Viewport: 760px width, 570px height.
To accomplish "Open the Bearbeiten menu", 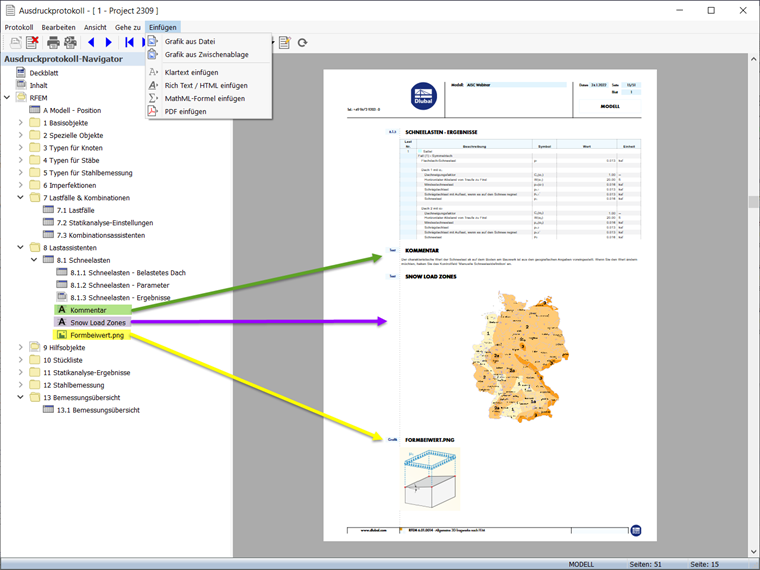I will [58, 27].
